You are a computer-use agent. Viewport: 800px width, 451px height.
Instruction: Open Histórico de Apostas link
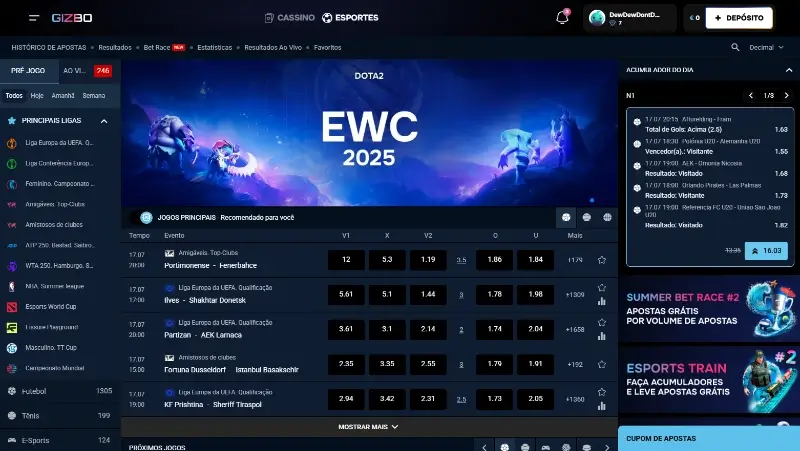[x=49, y=47]
